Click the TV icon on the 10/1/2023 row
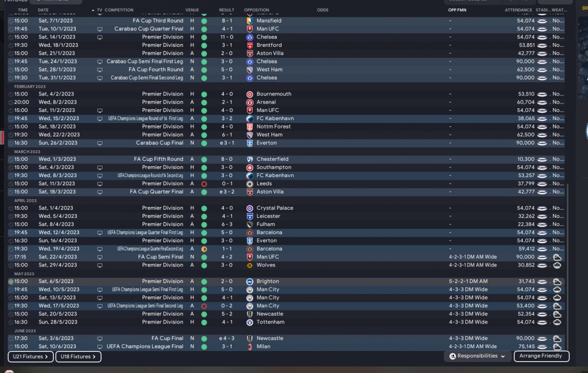 (100, 29)
